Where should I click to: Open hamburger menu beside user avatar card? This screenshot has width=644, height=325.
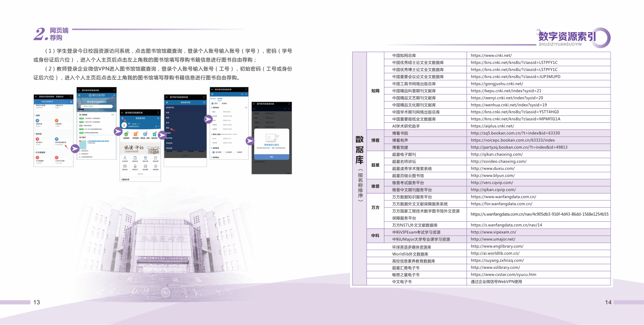pyautogui.click(x=122, y=118)
